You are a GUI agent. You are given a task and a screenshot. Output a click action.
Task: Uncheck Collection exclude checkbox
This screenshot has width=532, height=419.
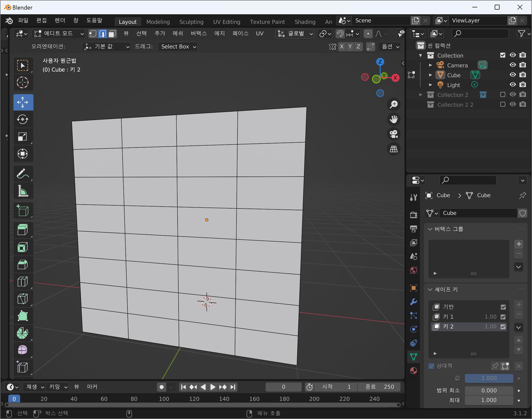[x=503, y=55]
